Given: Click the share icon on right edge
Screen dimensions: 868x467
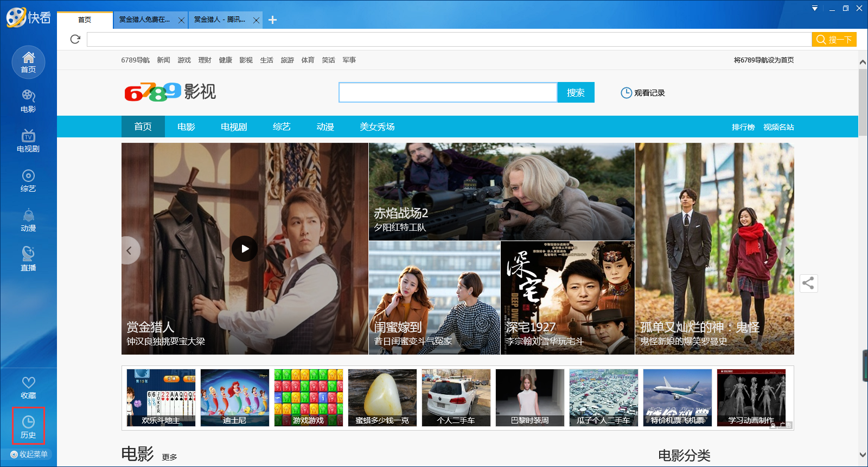Looking at the screenshot, I should coord(808,283).
